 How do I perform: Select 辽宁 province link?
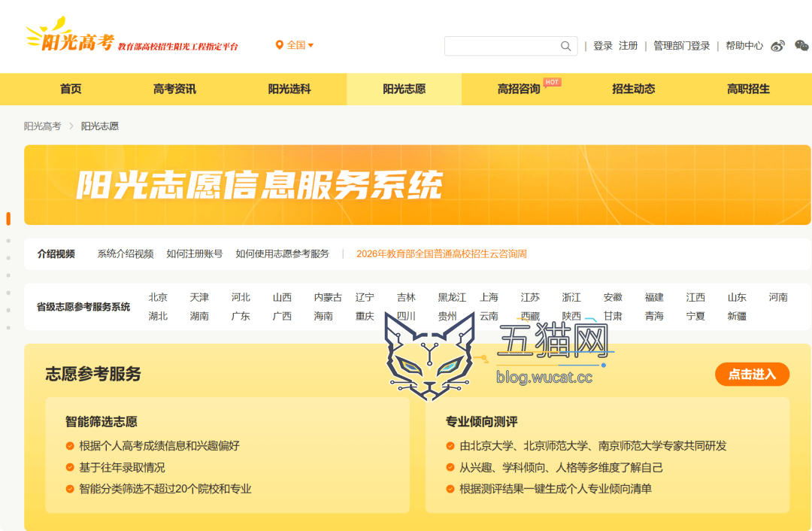tap(365, 297)
